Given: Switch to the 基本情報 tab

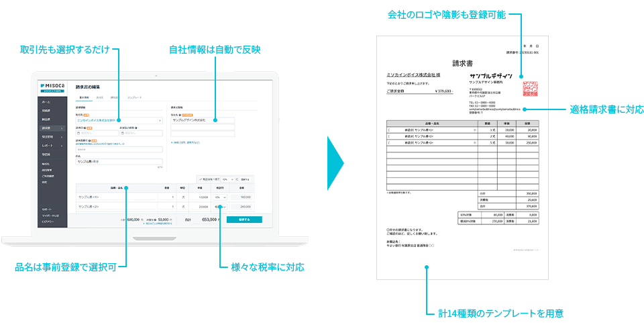Looking at the screenshot, I should [84, 97].
